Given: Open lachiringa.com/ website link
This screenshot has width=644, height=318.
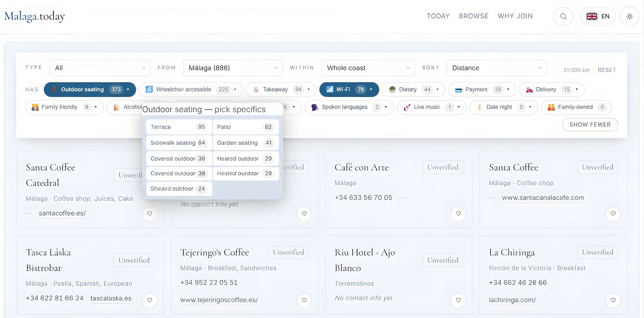Looking at the screenshot, I should (512, 300).
